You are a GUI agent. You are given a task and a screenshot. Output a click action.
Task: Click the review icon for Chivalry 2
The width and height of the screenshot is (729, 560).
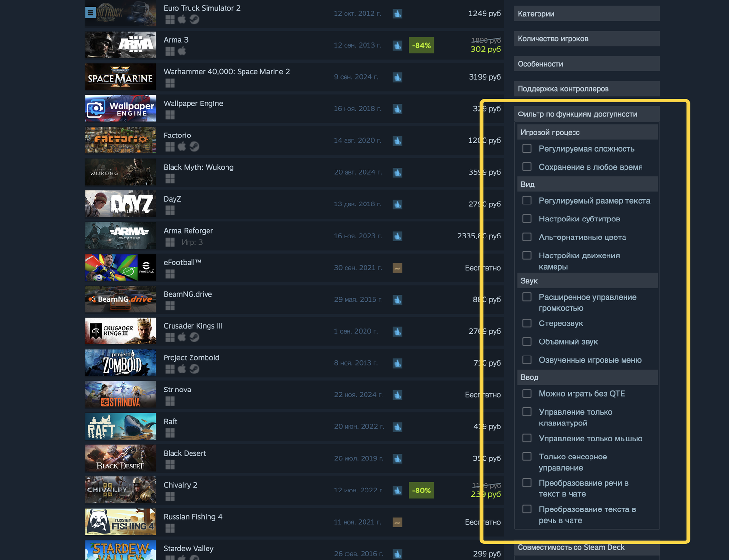click(398, 491)
